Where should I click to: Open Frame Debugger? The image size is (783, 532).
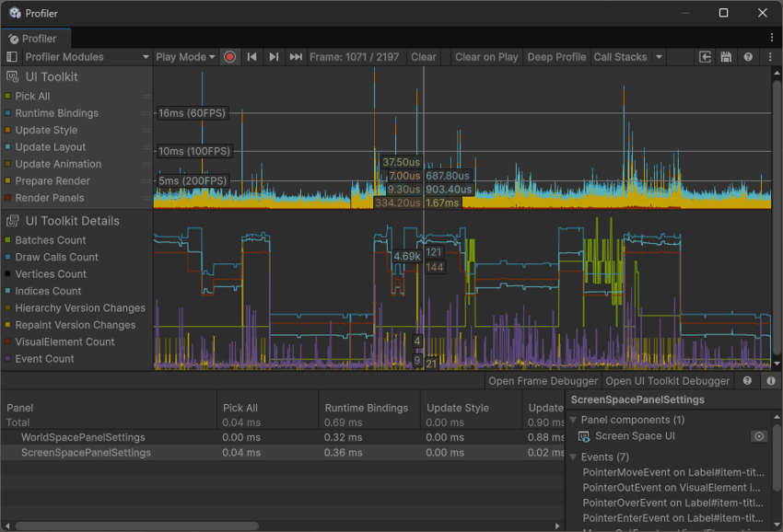click(543, 381)
